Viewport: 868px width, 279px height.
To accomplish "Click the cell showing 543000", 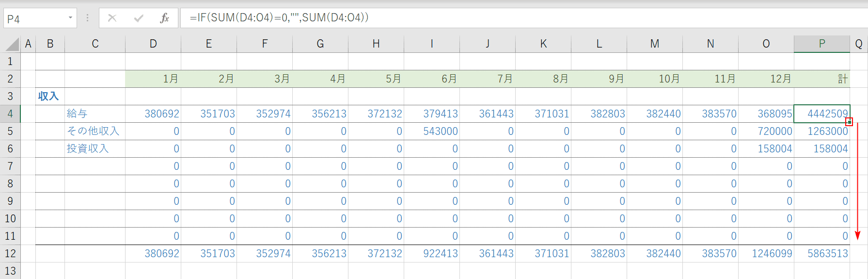I will click(432, 131).
